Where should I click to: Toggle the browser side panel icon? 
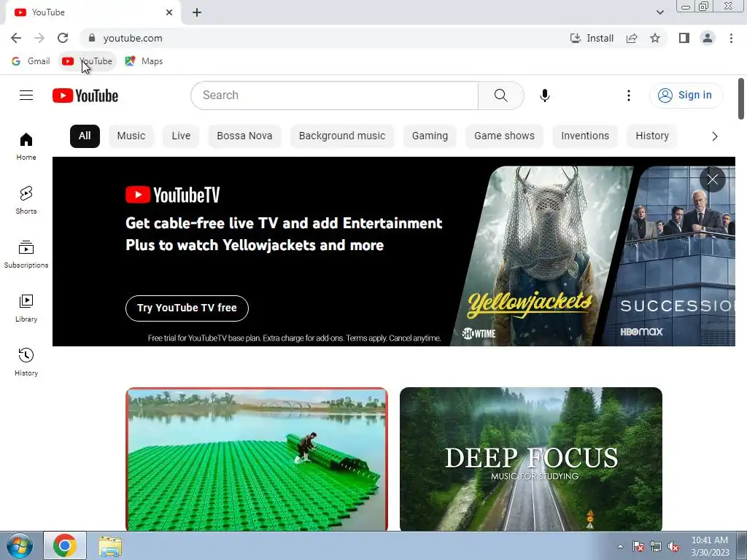click(684, 38)
